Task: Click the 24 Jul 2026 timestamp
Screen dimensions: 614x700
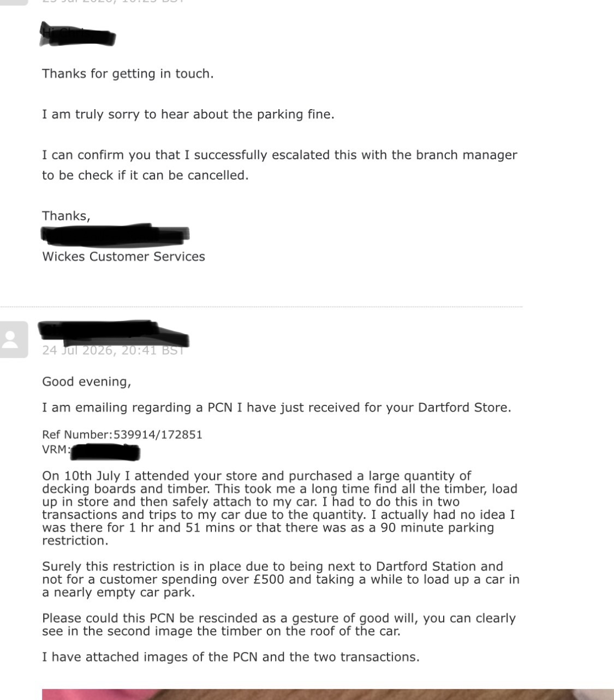Action: click(x=113, y=350)
